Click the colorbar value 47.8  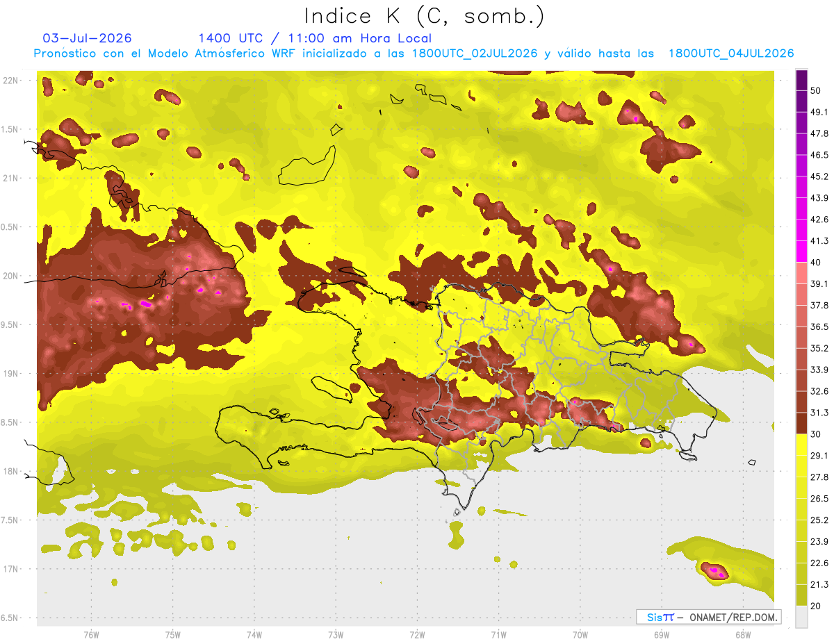point(820,133)
